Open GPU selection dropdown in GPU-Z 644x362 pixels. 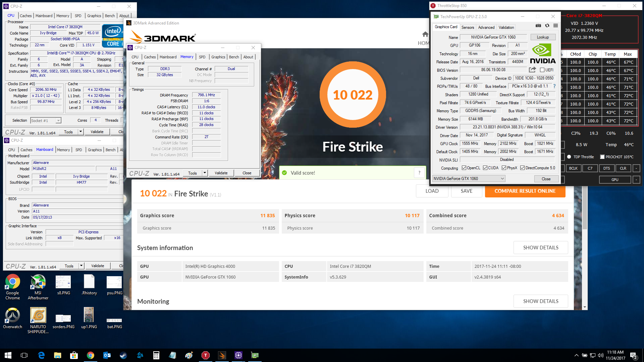(x=502, y=179)
